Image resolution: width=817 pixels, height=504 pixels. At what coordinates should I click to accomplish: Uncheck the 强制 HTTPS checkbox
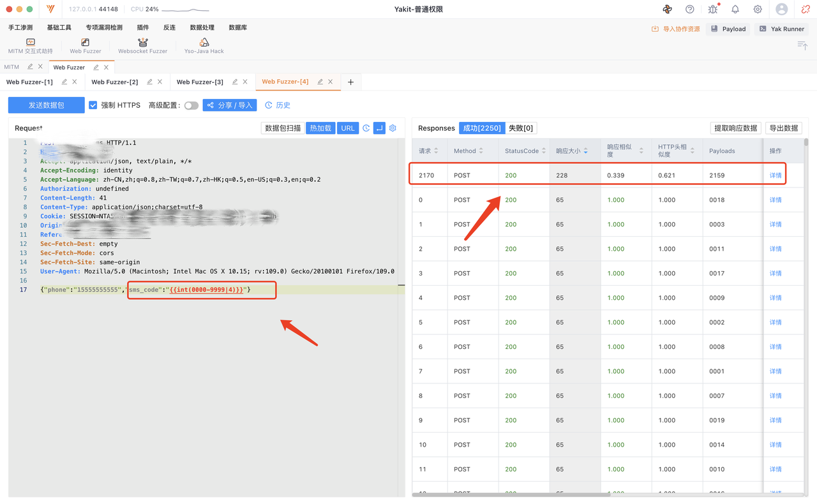(x=93, y=105)
